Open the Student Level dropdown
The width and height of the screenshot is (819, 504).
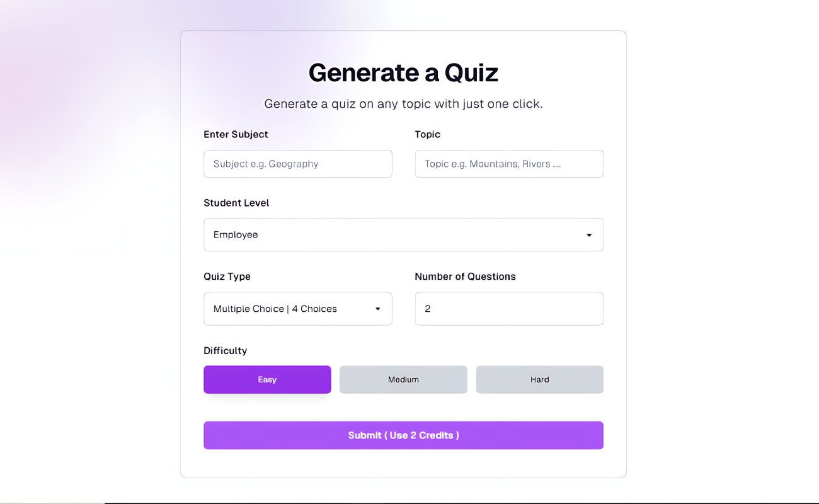coord(403,235)
